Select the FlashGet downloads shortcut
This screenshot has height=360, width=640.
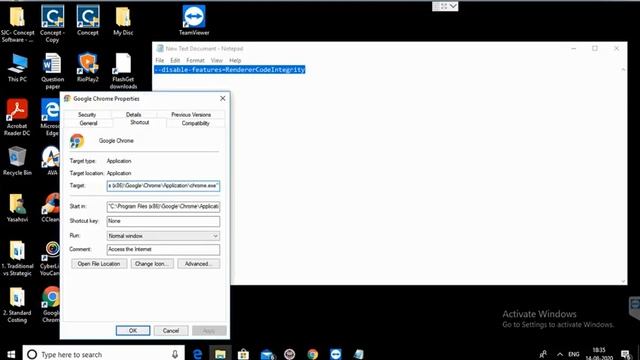pyautogui.click(x=123, y=71)
